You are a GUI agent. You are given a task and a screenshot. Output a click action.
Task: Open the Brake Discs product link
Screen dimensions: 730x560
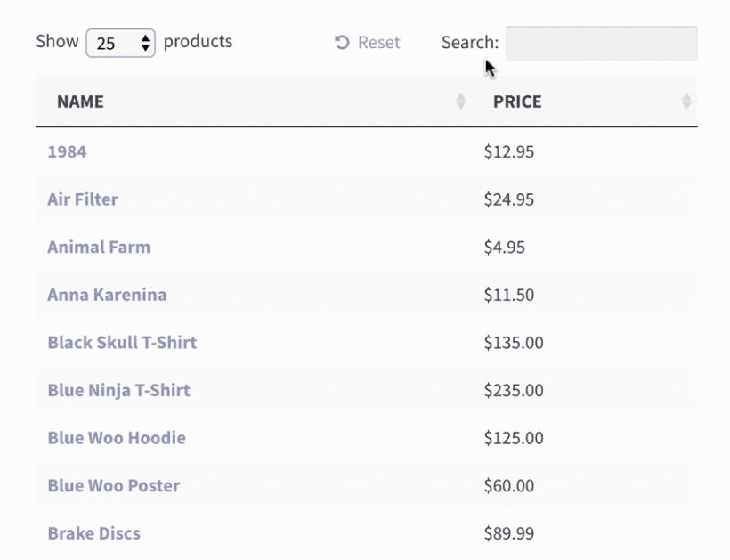coord(94,533)
